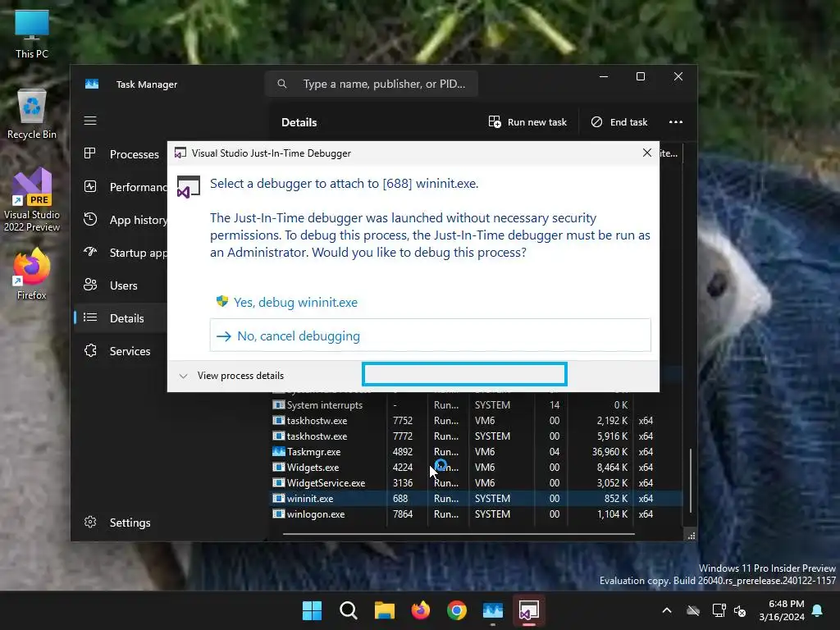Select the wininit.exe process row
The width and height of the screenshot is (840, 630).
(477, 498)
